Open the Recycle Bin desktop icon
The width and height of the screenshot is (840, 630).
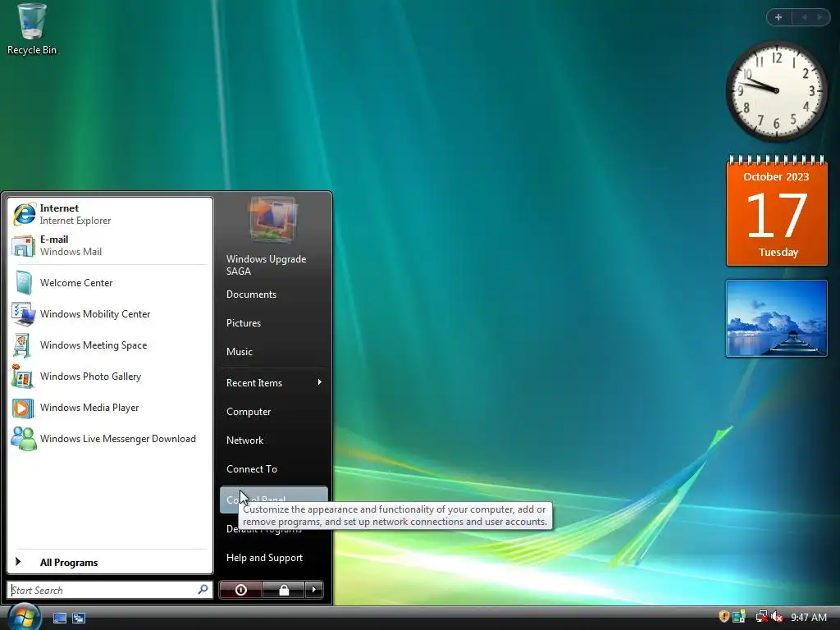click(x=32, y=30)
